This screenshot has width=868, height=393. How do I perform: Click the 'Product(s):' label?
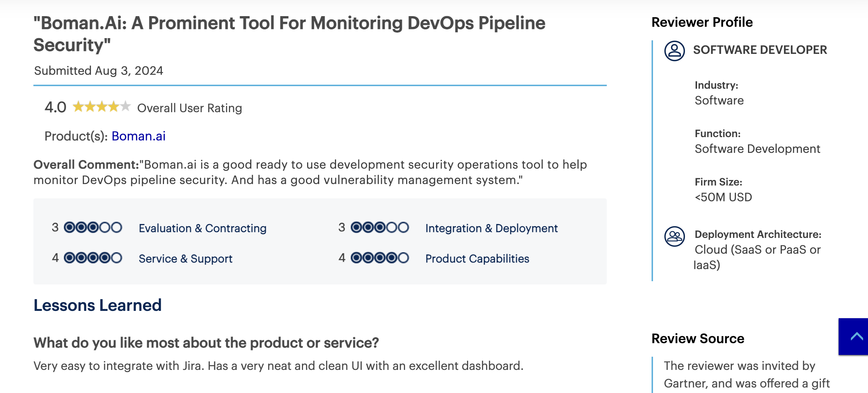[x=76, y=136]
